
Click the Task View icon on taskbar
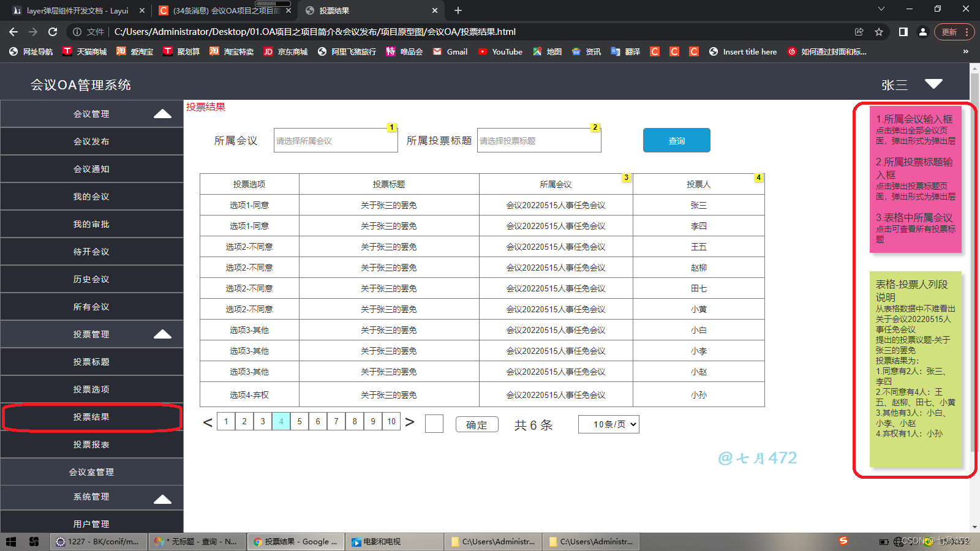coord(34,541)
